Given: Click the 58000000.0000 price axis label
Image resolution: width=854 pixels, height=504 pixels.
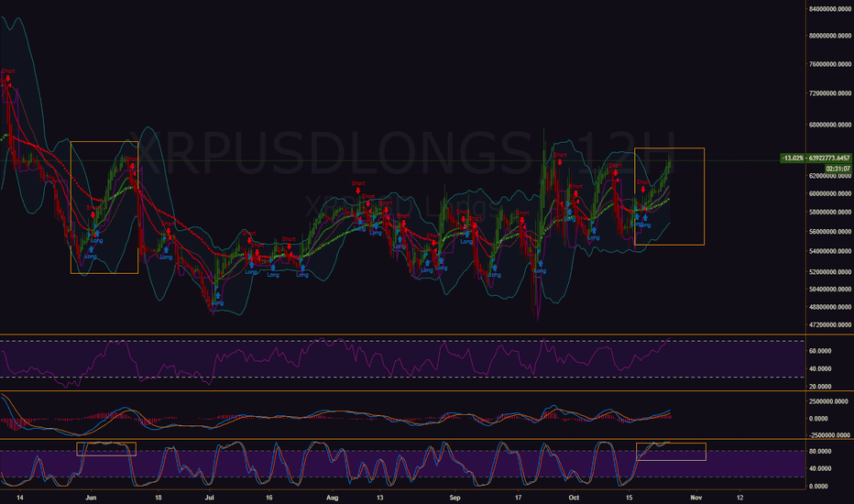Looking at the screenshot, I should coord(830,212).
